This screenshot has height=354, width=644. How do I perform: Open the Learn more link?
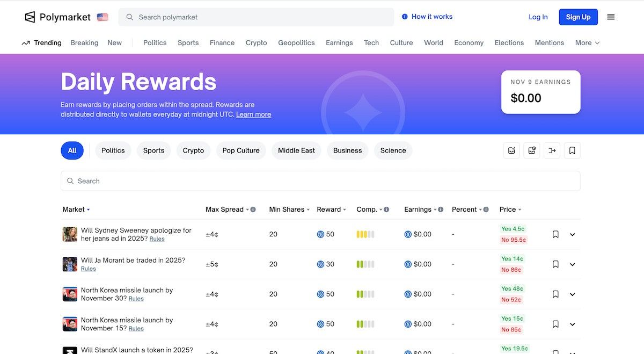pyautogui.click(x=253, y=114)
